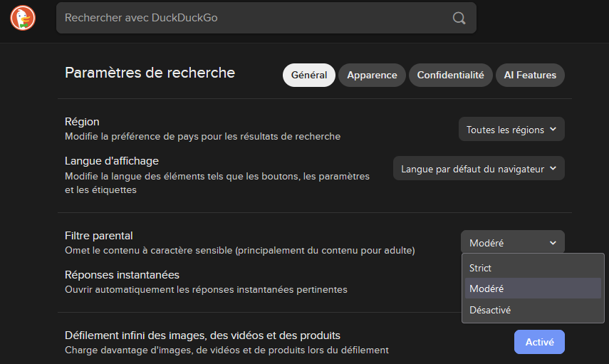Click the magnifying glass search icon
This screenshot has width=609, height=364.
[x=459, y=18]
